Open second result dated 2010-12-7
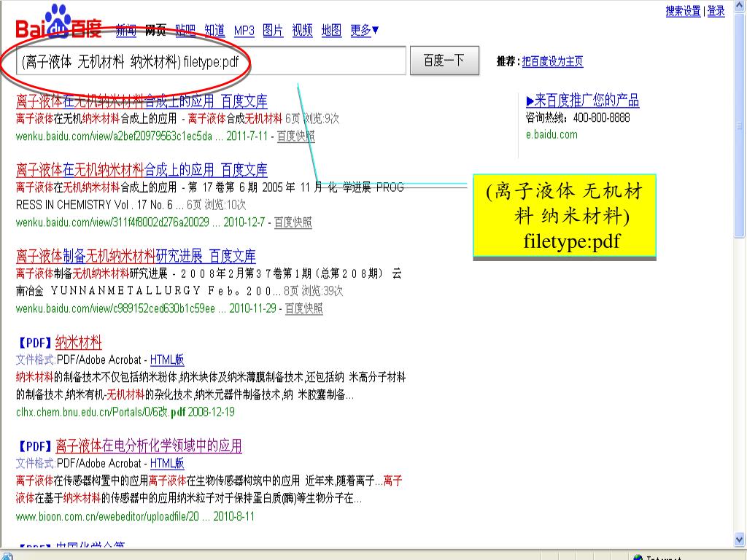This screenshot has width=747, height=560. 142,170
